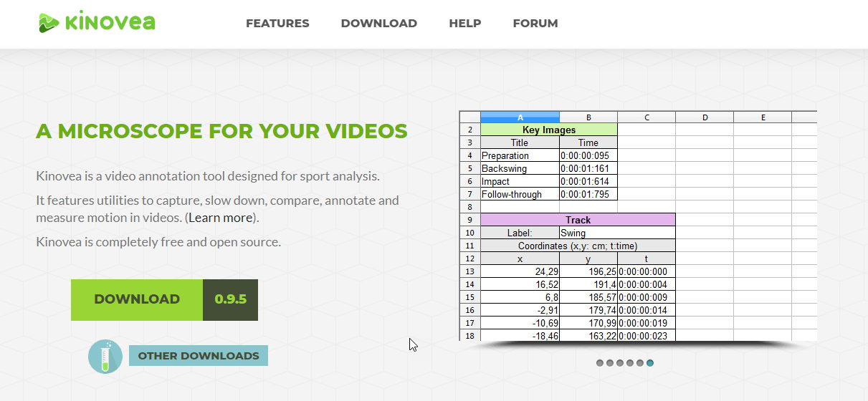Open the DOWNLOAD navigation item
The height and width of the screenshot is (401, 868).
coord(379,23)
